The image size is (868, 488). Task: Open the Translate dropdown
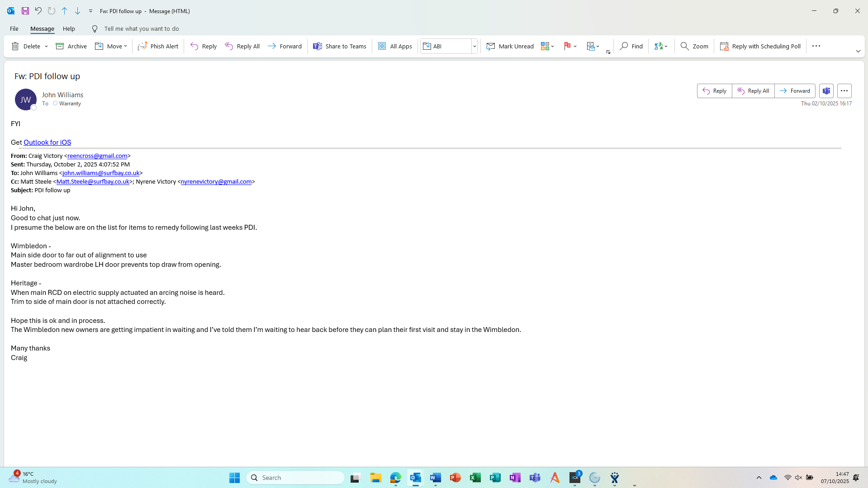pyautogui.click(x=661, y=46)
